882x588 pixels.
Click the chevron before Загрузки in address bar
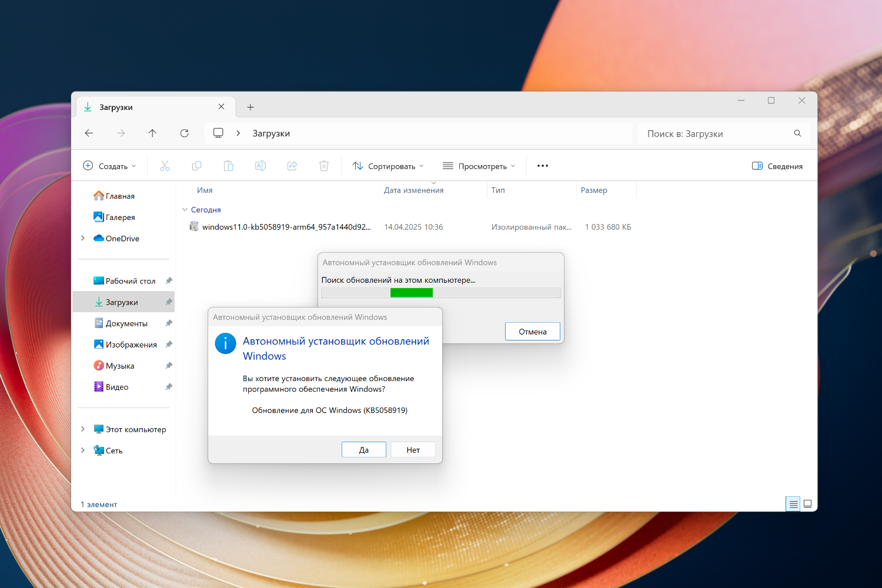238,133
